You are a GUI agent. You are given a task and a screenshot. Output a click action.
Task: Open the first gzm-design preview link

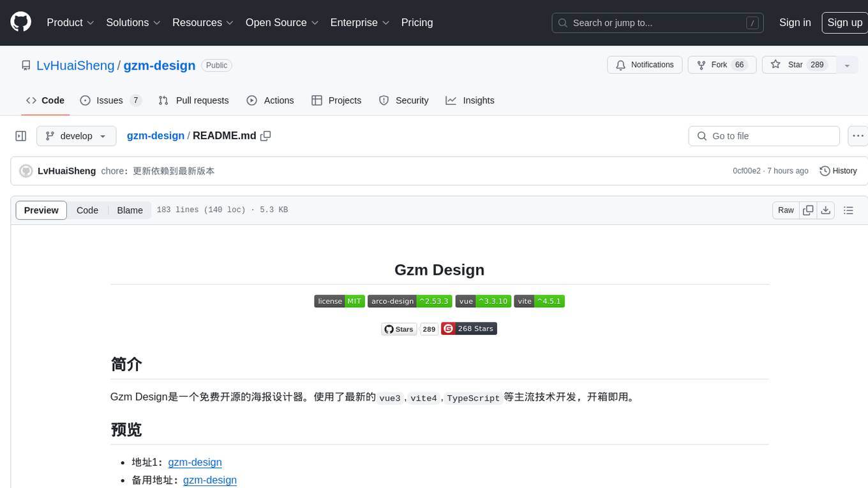[195, 462]
